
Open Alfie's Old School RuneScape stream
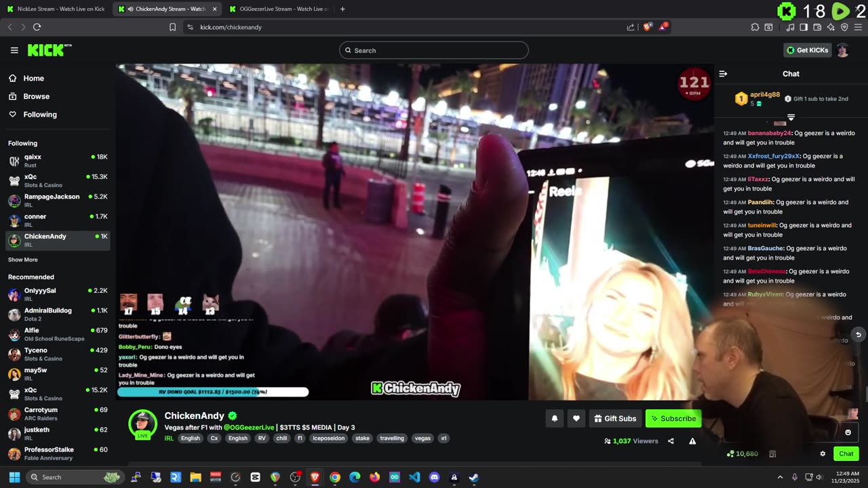pyautogui.click(x=58, y=334)
